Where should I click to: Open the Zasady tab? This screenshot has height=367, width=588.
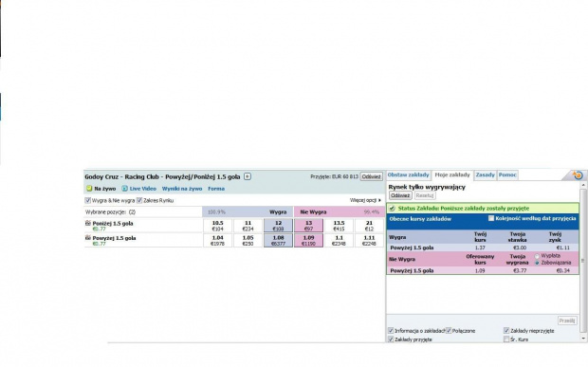click(486, 175)
